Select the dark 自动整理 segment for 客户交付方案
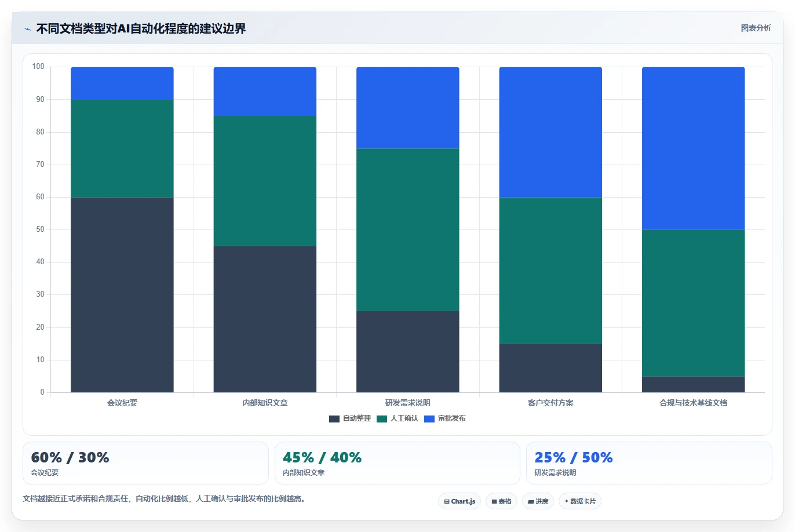The image size is (795, 532). (x=550, y=368)
